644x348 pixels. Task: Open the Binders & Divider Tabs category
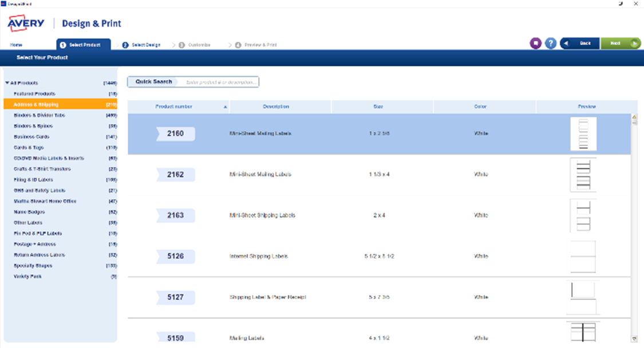pos(39,115)
